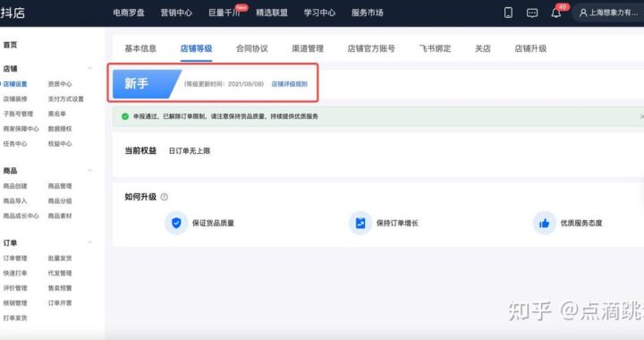Switch to the 店铺官方账号 tab
644x340 pixels.
(x=371, y=48)
